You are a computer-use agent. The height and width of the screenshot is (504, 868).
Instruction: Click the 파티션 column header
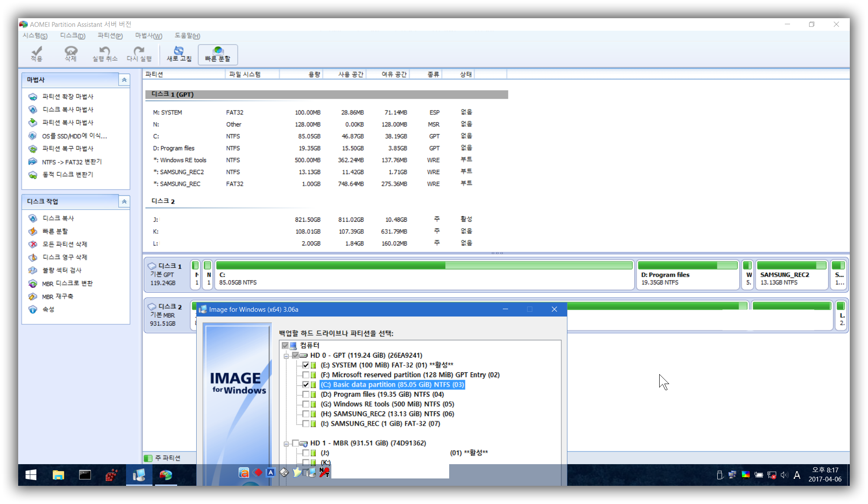(x=184, y=74)
